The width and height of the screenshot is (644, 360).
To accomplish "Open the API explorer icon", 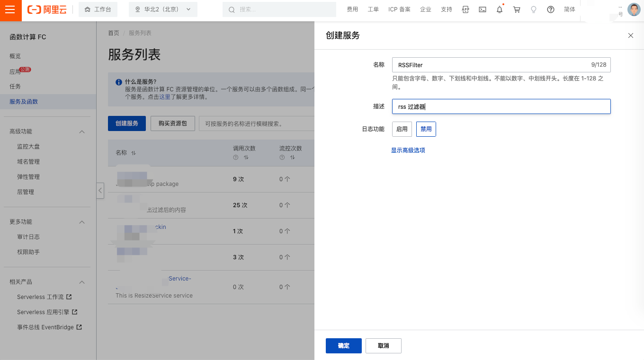I will click(465, 9).
